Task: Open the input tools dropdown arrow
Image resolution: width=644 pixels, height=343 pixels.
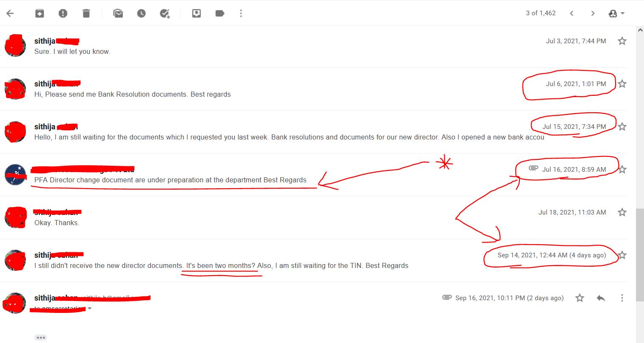Action: coord(622,13)
